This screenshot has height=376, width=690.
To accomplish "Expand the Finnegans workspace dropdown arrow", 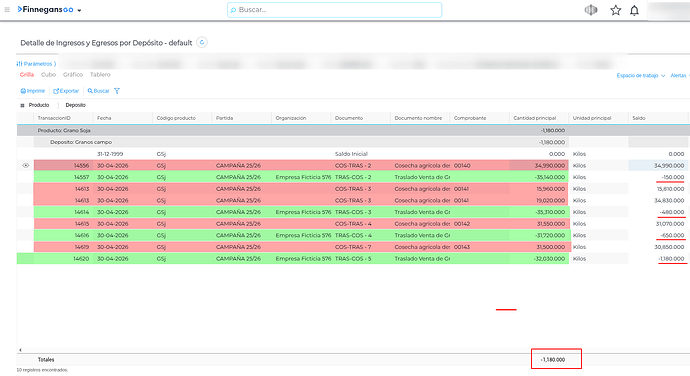I will pos(79,10).
